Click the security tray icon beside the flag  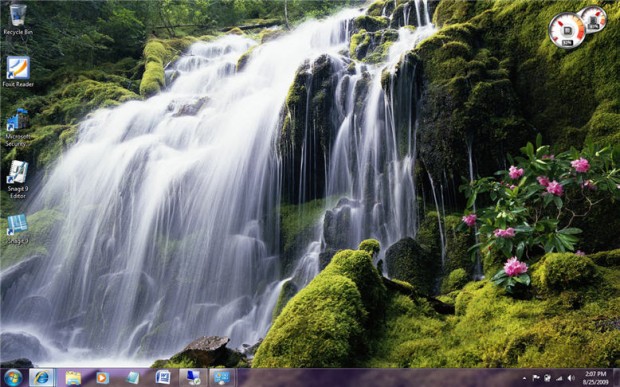point(548,378)
